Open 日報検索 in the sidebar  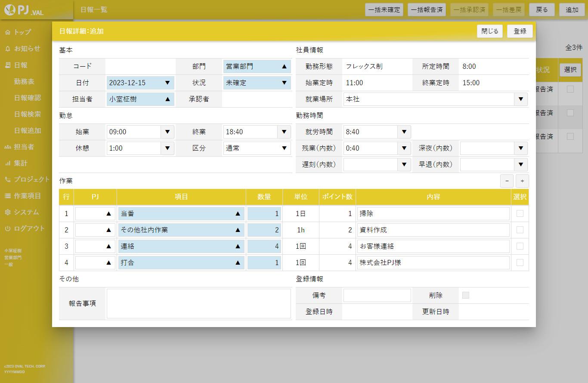click(x=28, y=114)
